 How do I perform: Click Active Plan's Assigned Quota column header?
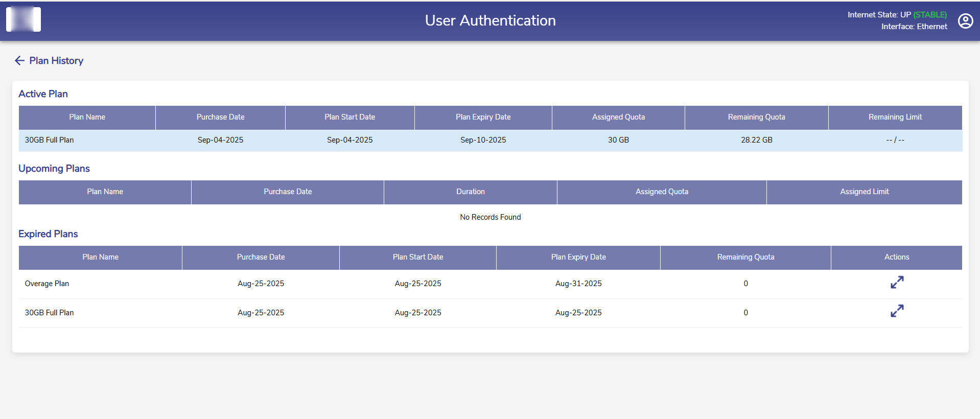click(x=618, y=117)
